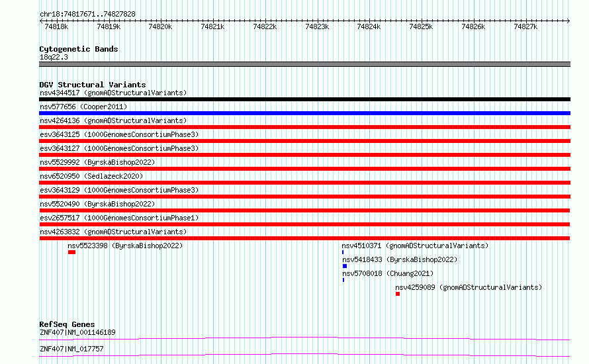The height and width of the screenshot is (364, 589).
Task: Click the nsv5520490 red variant bar
Action: click(x=304, y=210)
